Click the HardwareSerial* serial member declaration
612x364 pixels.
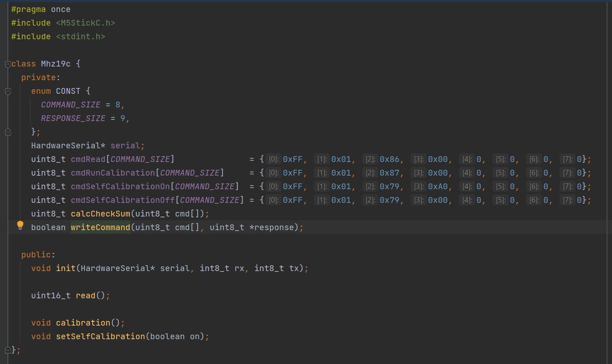coord(88,145)
